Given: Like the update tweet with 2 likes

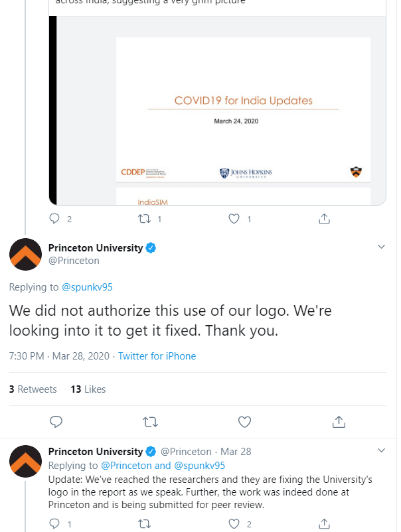Looking at the screenshot, I should tap(234, 524).
